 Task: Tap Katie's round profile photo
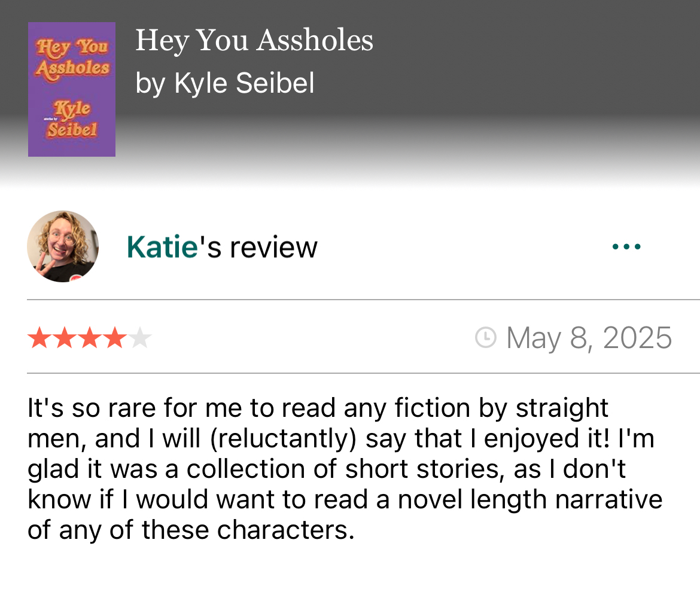click(x=63, y=246)
